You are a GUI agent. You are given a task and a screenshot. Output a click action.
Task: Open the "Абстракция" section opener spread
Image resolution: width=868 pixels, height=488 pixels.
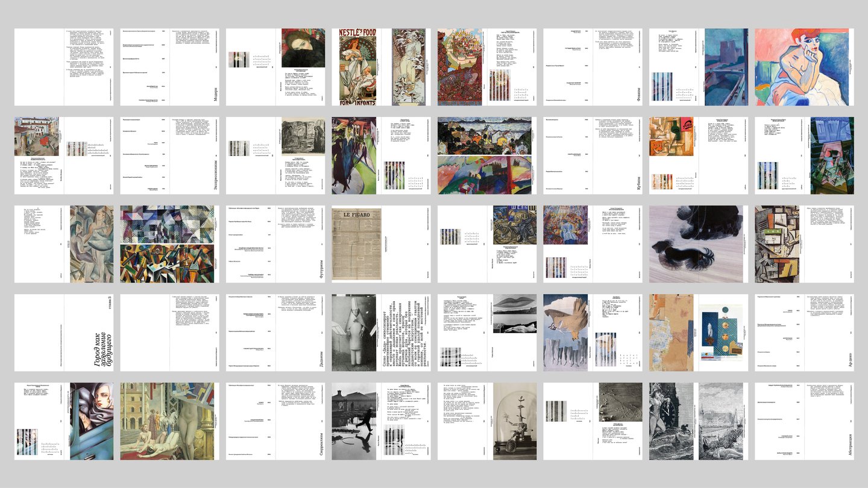pyautogui.click(x=804, y=421)
